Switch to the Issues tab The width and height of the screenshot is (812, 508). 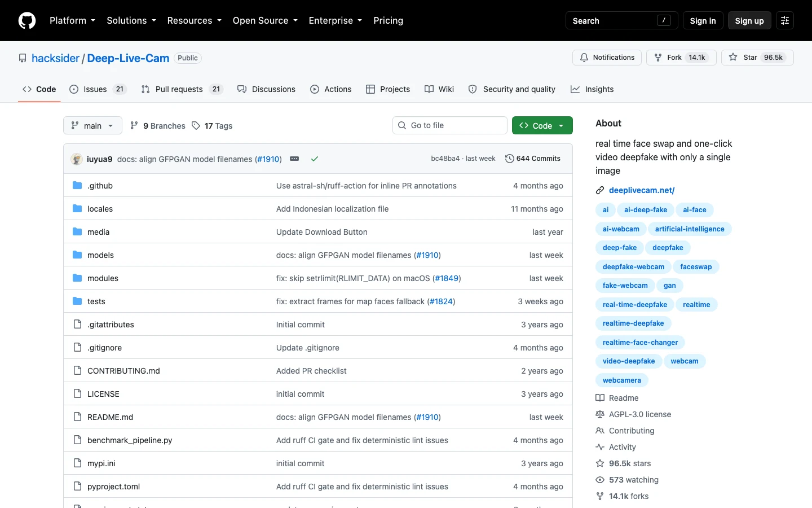click(98, 89)
